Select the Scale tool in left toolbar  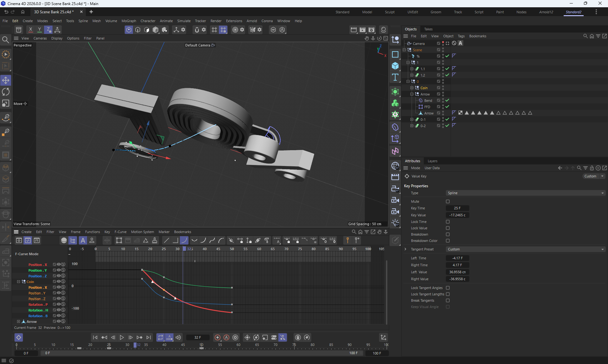point(6,103)
